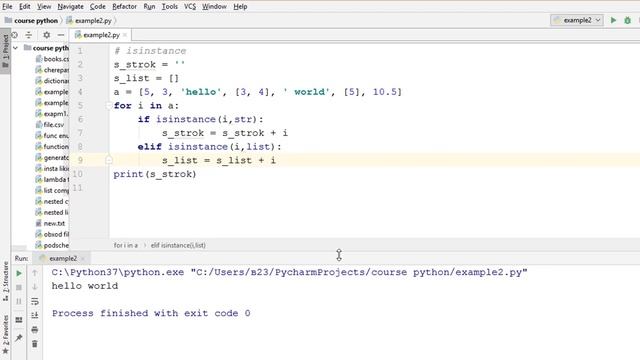The width and height of the screenshot is (640, 360).
Task: Click line number 10 in the gutter
Action: [78, 174]
